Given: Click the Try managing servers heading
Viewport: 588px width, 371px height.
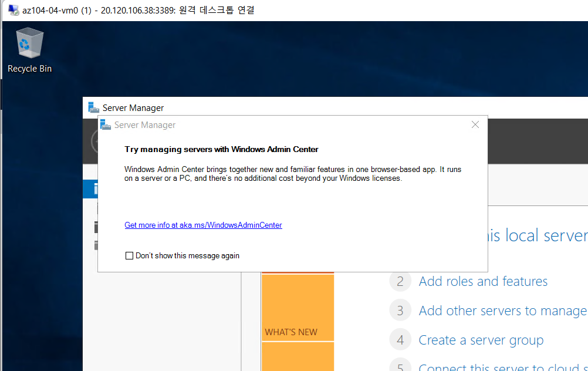Looking at the screenshot, I should [221, 149].
